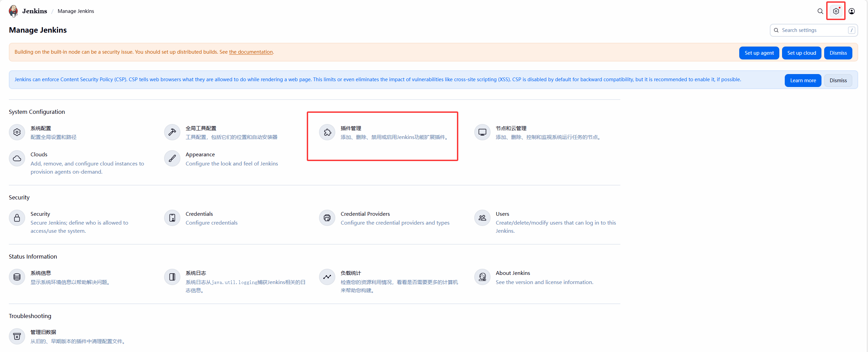Click the Security padlock icon

17,218
